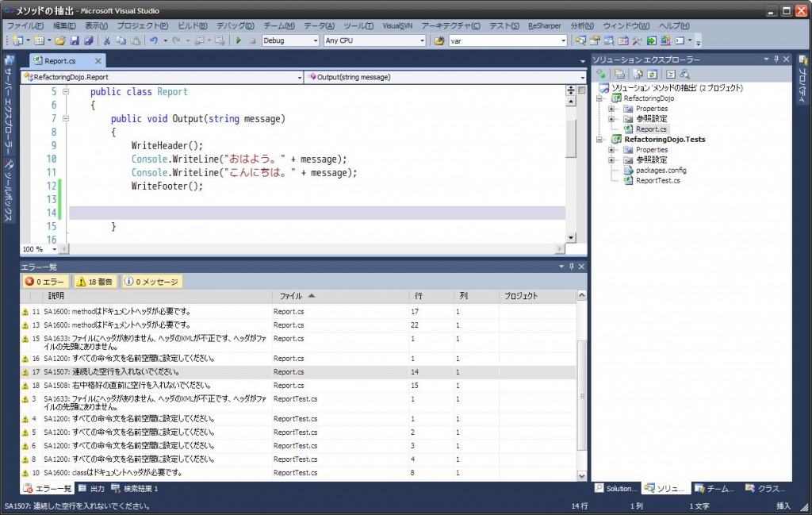The height and width of the screenshot is (515, 812).
Task: Click the Add New Item toolbar icon
Action: point(39,40)
